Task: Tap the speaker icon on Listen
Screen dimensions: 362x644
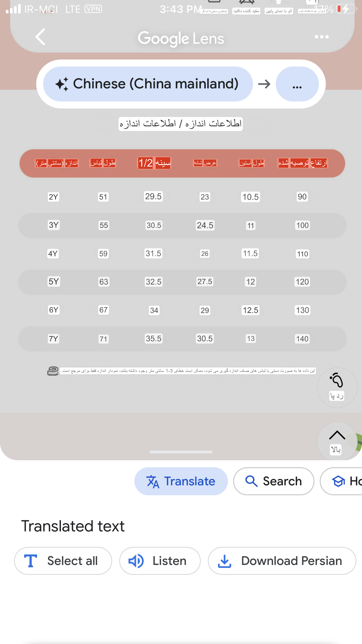Action: 136,561
